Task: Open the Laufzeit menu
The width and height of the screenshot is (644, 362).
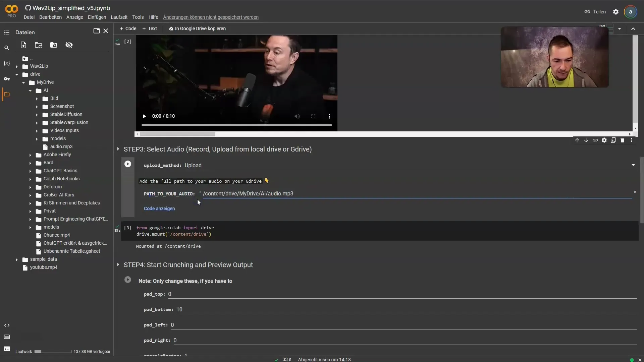Action: click(119, 17)
